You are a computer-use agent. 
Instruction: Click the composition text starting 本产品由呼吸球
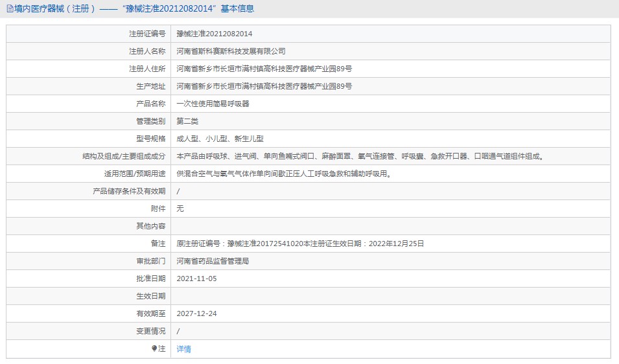[x=361, y=156]
